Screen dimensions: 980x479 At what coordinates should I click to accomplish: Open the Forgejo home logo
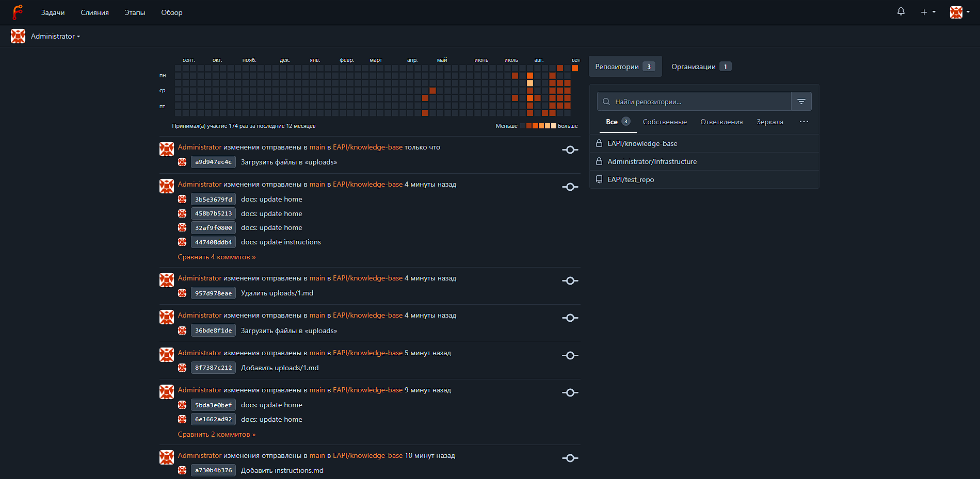[x=18, y=12]
